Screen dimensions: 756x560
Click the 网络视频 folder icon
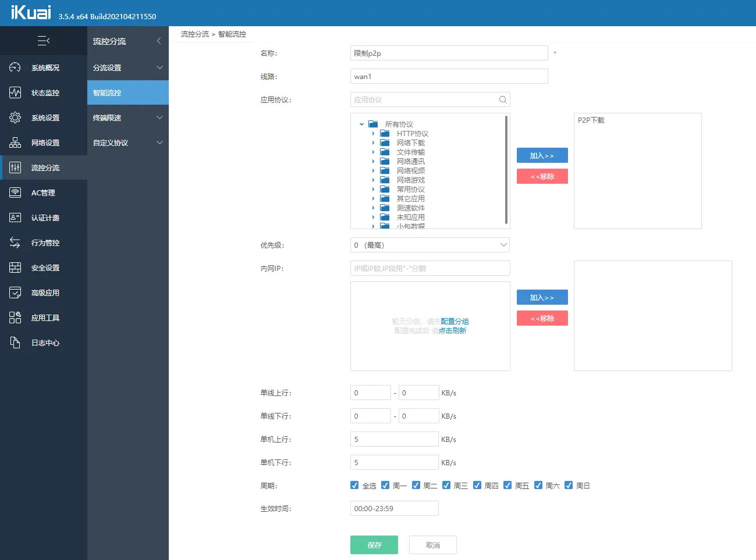pyautogui.click(x=385, y=170)
